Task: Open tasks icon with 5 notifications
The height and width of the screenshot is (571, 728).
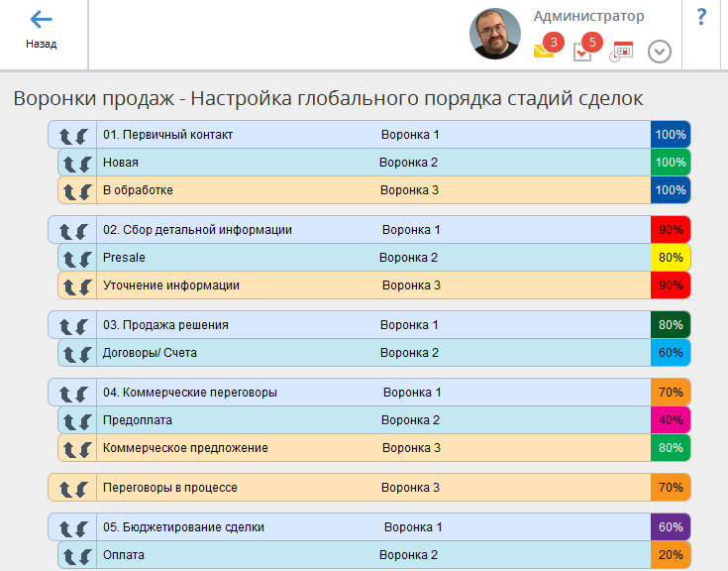Action: coord(582,52)
